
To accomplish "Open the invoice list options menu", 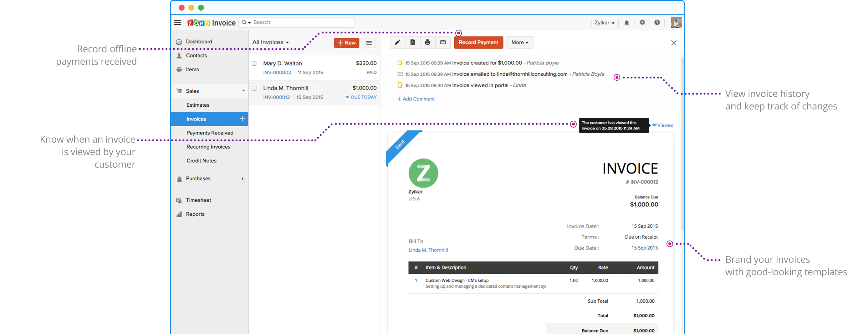I will [x=369, y=43].
